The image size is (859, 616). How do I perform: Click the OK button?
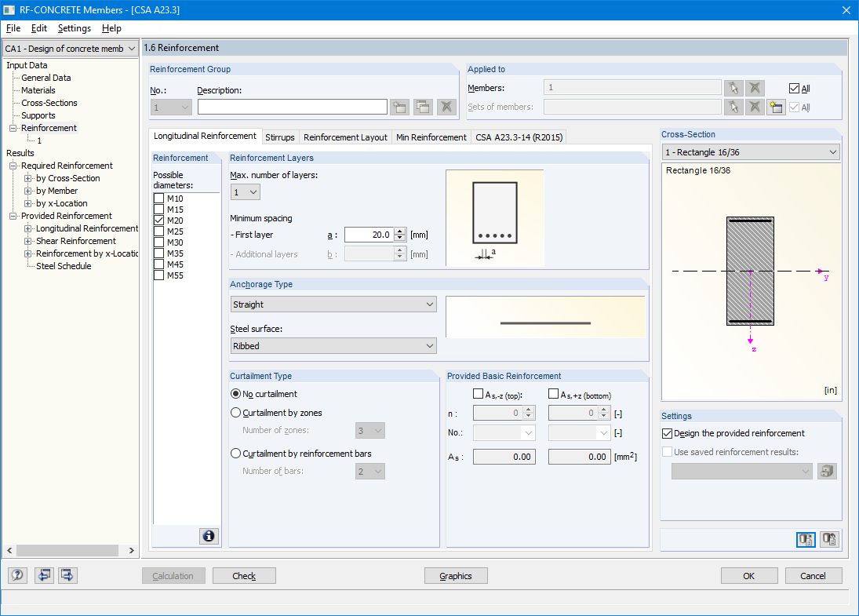[x=749, y=575]
